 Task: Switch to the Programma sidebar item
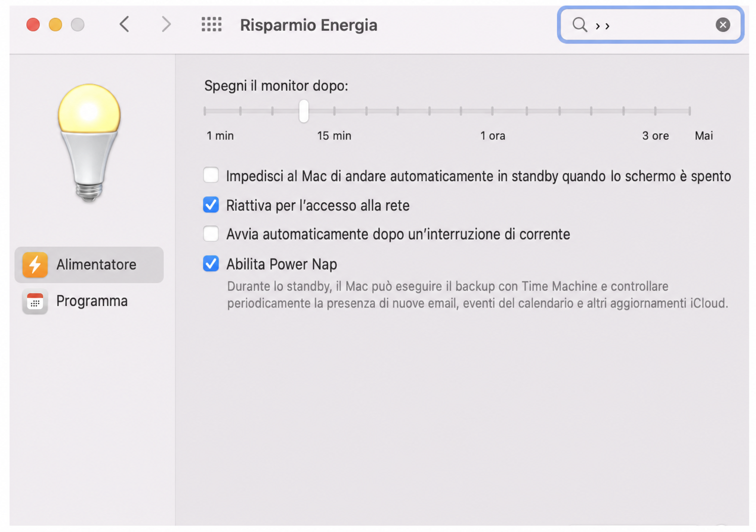coord(89,301)
